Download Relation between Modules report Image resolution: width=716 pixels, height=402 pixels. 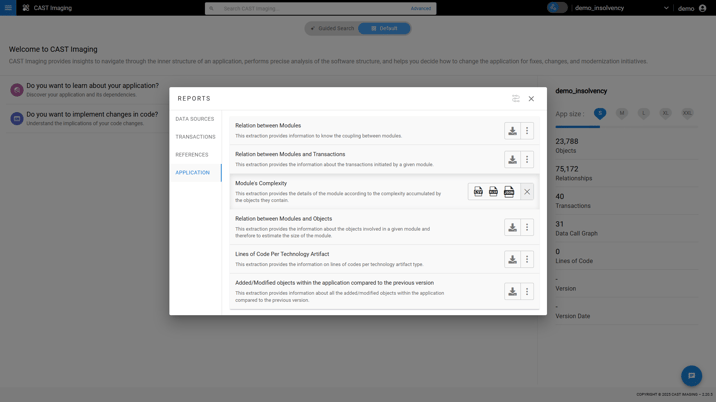(x=512, y=131)
